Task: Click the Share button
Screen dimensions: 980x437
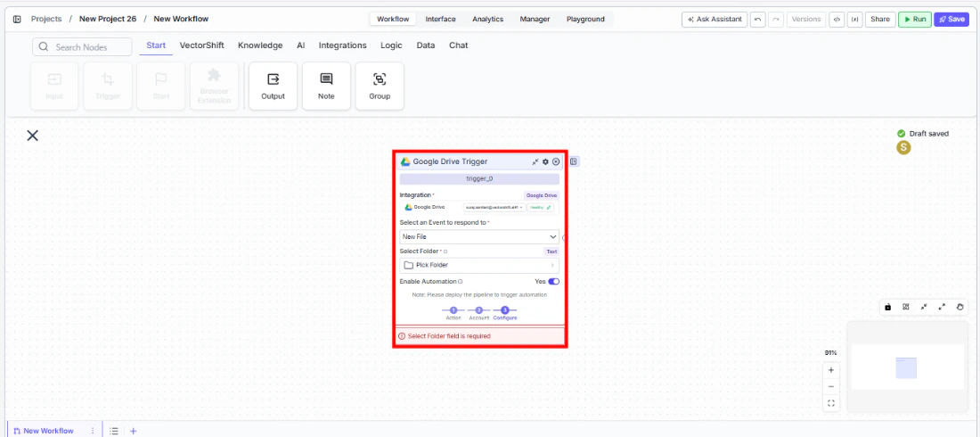Action: (880, 20)
